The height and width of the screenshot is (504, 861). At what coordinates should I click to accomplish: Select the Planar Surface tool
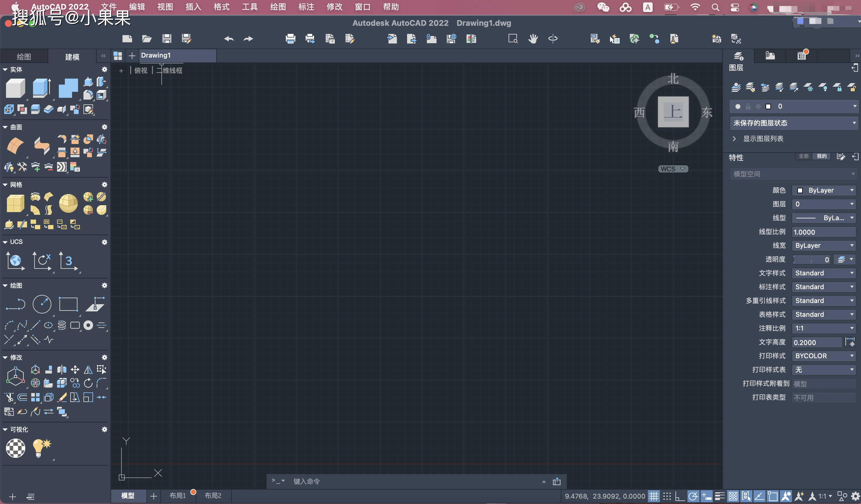tap(15, 146)
